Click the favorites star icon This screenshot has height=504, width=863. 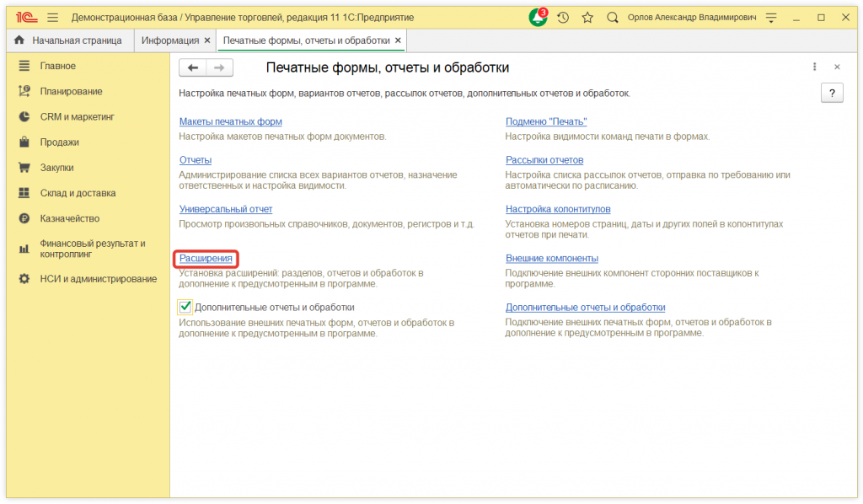587,17
